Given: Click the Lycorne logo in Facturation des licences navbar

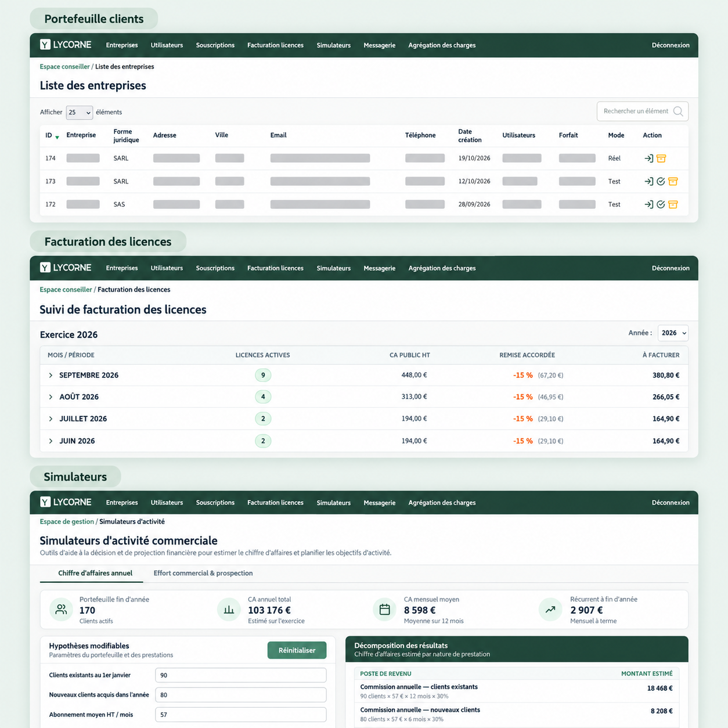Looking at the screenshot, I should click(66, 268).
